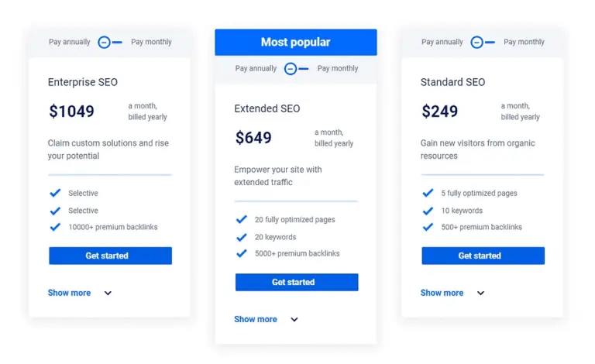
Task: Toggle Standard SEO billing period switch
Action: pyautogui.click(x=483, y=42)
